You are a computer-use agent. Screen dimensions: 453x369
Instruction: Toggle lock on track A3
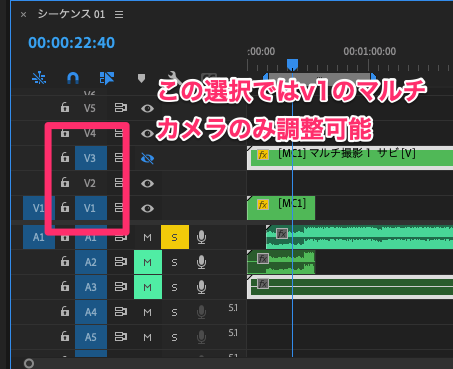65,286
